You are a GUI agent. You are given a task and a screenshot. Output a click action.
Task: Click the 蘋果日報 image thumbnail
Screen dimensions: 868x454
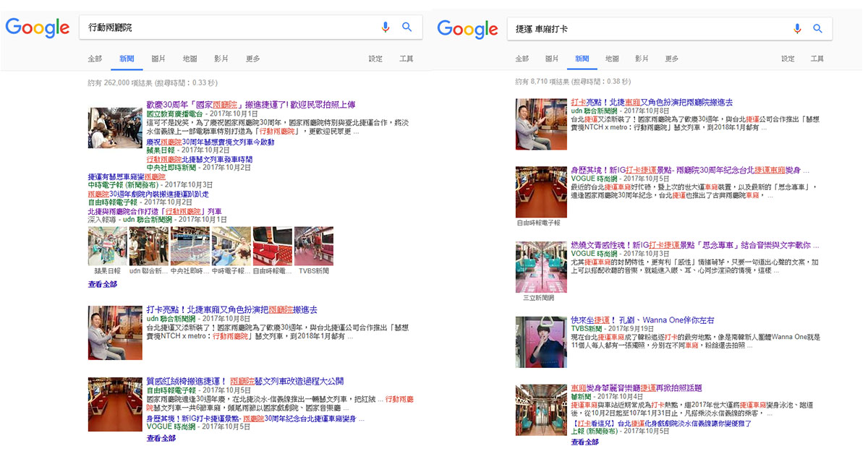(x=106, y=246)
